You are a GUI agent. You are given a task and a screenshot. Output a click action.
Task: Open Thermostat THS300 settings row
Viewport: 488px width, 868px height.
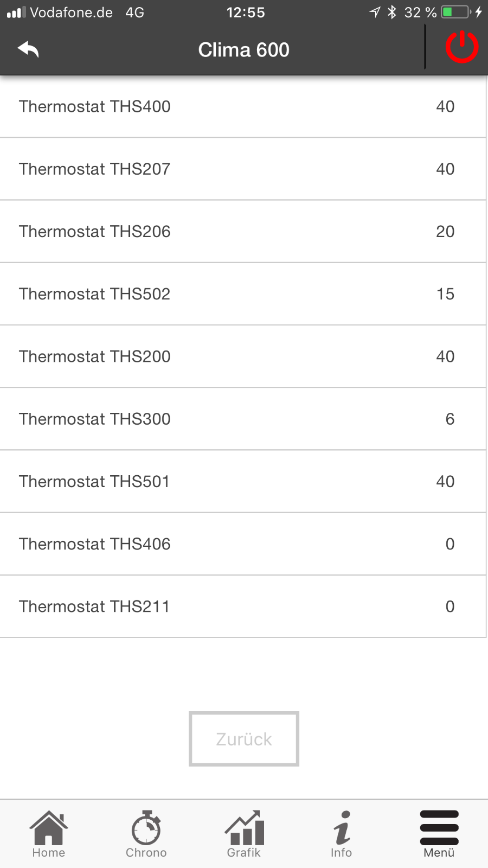click(x=243, y=419)
